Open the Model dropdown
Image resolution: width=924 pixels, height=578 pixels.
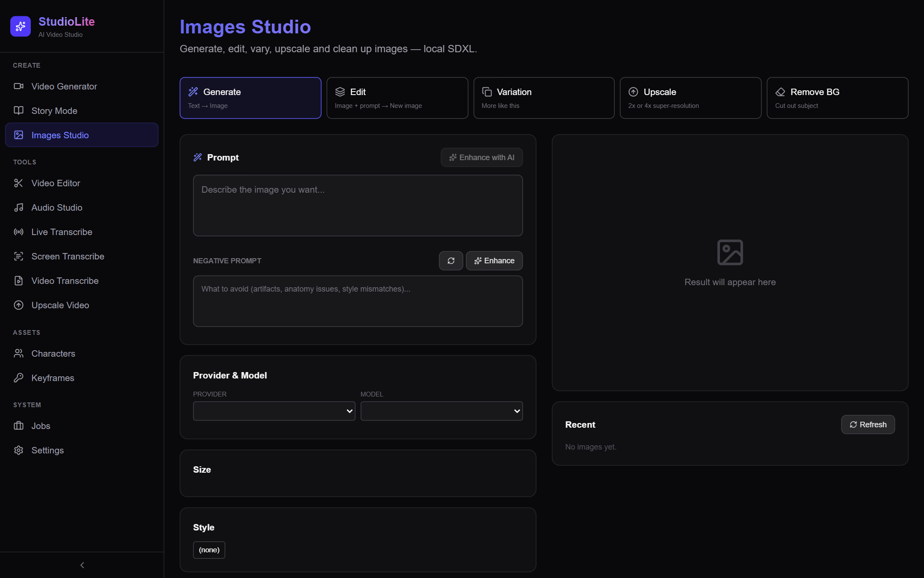441,411
